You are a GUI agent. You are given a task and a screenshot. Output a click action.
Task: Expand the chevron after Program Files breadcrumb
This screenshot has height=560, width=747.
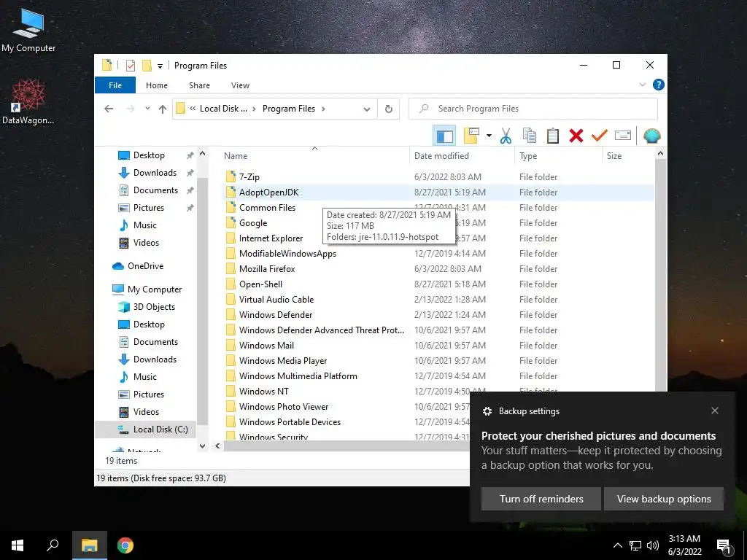(323, 109)
